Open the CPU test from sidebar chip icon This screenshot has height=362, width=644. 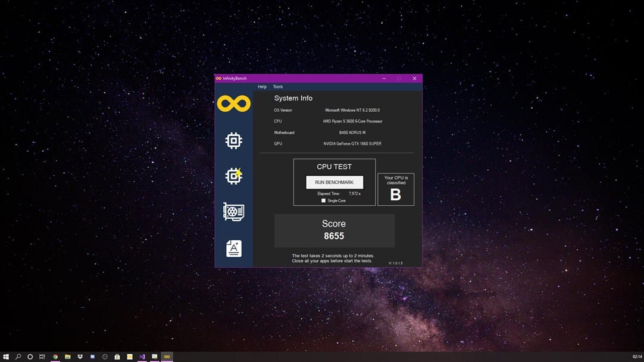(x=233, y=141)
